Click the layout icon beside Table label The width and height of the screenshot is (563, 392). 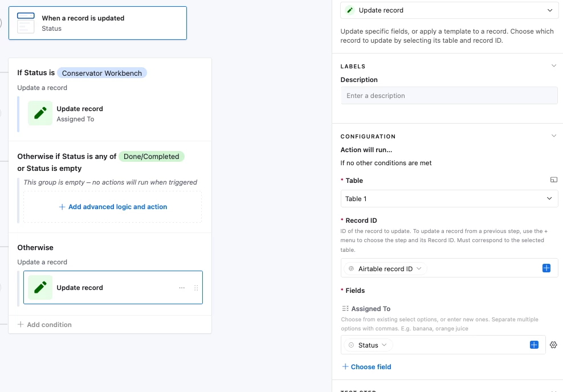(554, 180)
